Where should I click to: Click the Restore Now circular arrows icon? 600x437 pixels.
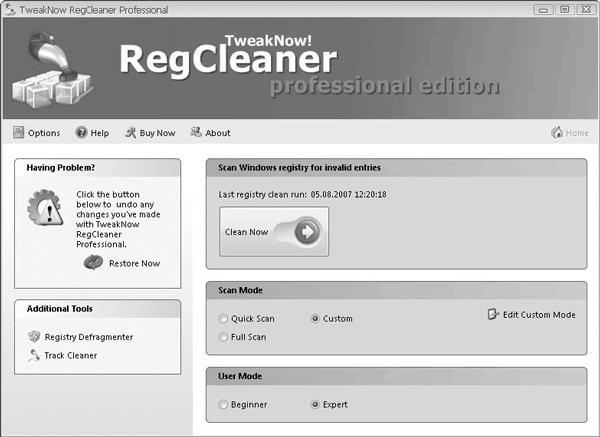pyautogui.click(x=93, y=263)
